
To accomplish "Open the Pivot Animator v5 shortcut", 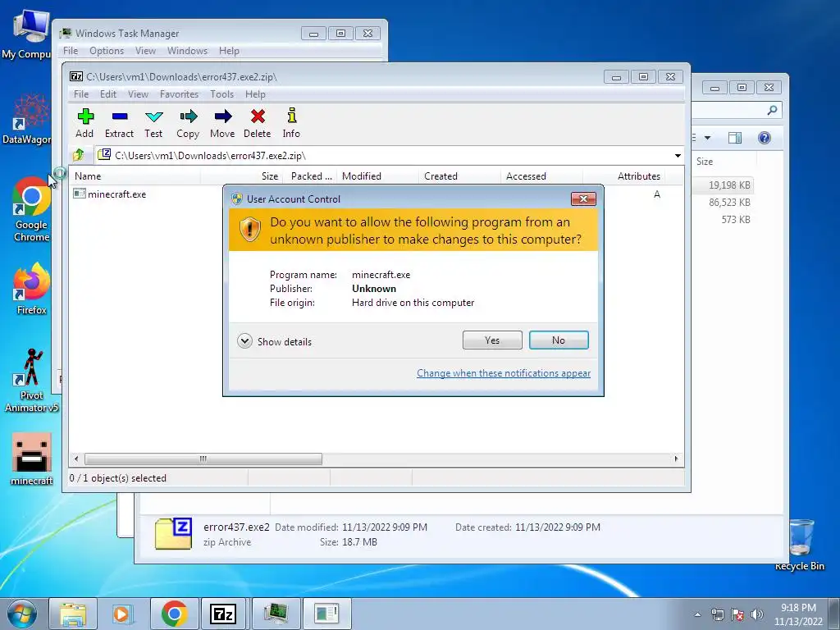I will click(x=31, y=381).
